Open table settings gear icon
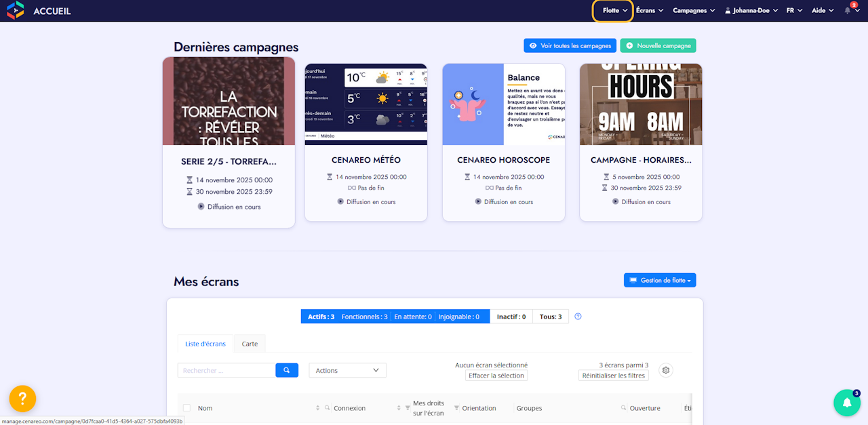The image size is (868, 425). [x=666, y=370]
